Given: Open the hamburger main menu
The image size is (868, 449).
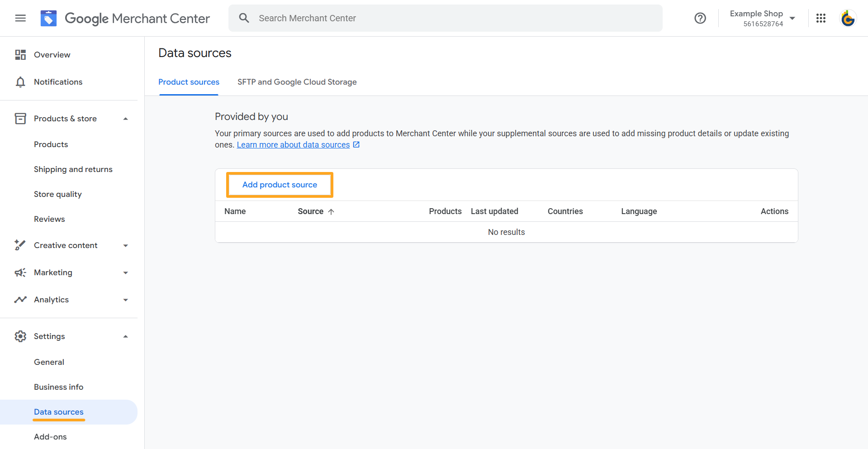Looking at the screenshot, I should (20, 18).
